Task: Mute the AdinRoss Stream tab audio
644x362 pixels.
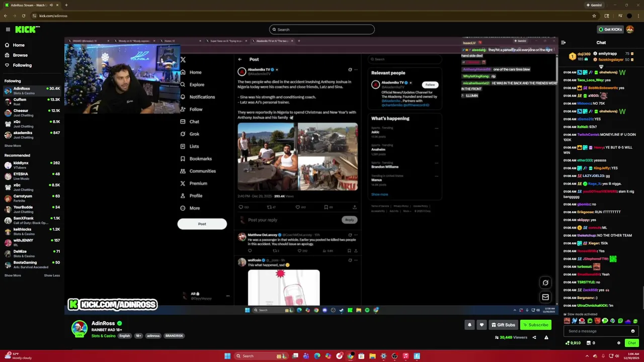Action: coord(50,5)
